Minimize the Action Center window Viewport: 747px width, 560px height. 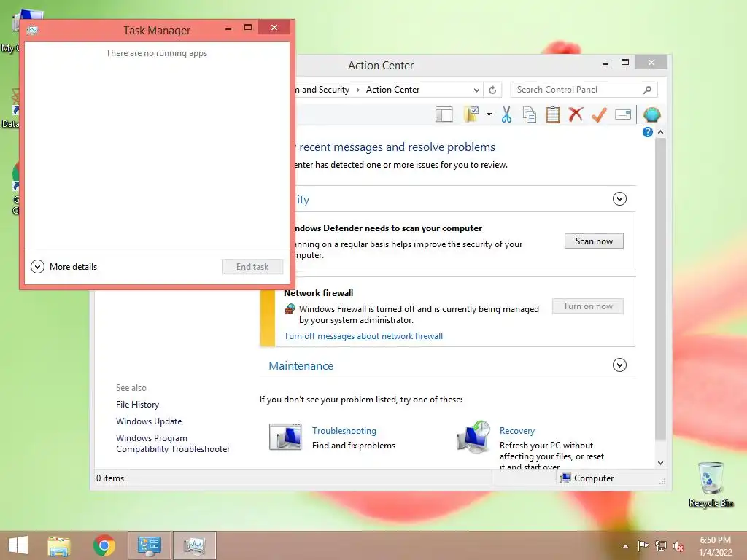[x=605, y=63]
